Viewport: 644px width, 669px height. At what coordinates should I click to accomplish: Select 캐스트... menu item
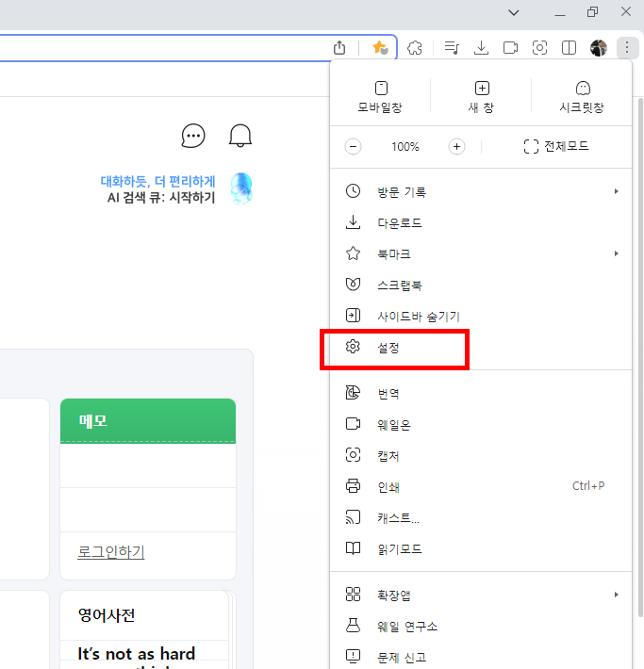pyautogui.click(x=481, y=518)
